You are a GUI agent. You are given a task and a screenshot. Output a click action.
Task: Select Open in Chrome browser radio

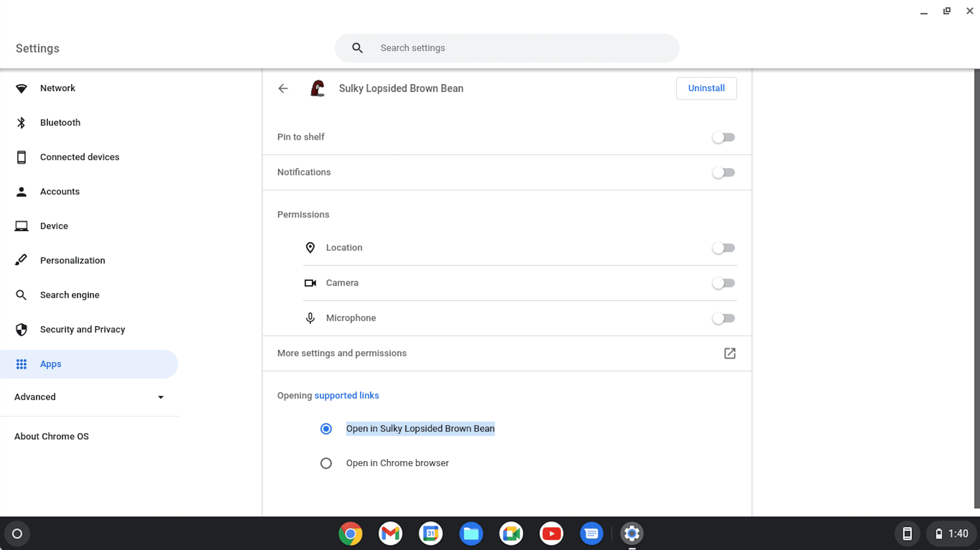click(325, 463)
